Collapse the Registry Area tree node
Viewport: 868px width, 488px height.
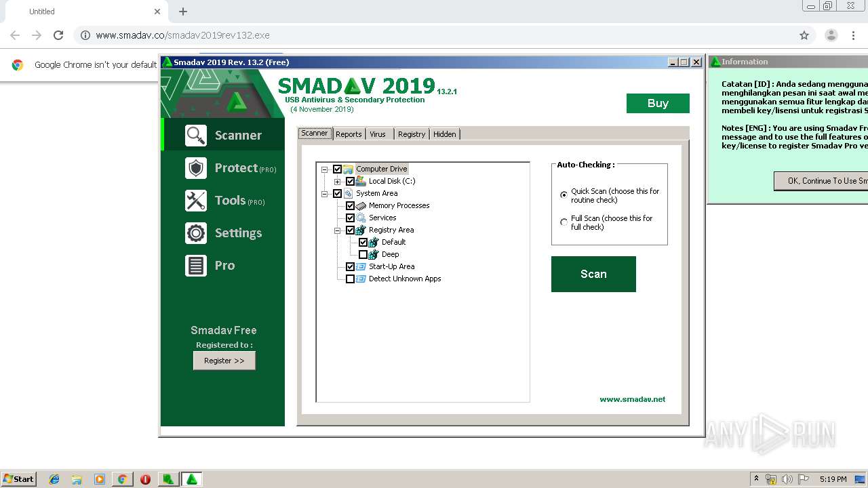click(338, 230)
